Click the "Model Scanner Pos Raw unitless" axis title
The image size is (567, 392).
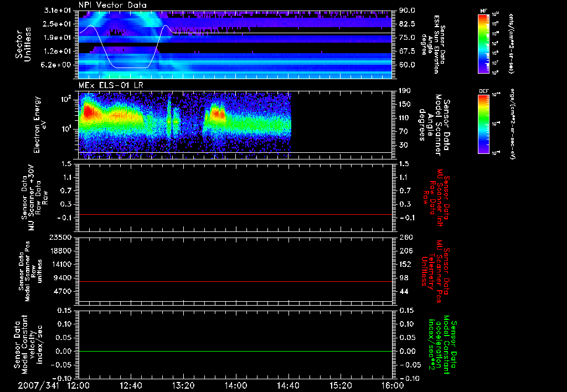click(x=30, y=271)
